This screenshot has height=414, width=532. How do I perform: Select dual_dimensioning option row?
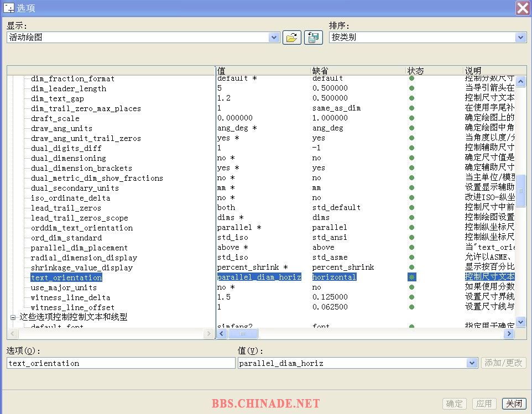click(x=69, y=158)
